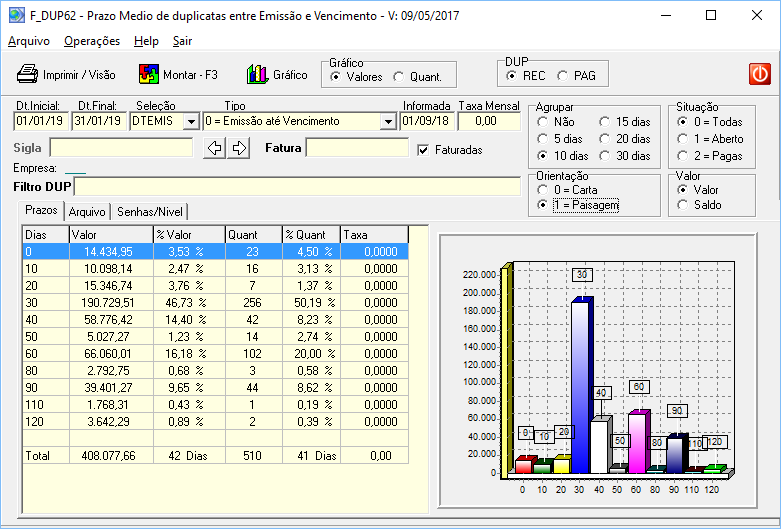Click the % Quant column header
781x529 pixels.
(x=311, y=235)
